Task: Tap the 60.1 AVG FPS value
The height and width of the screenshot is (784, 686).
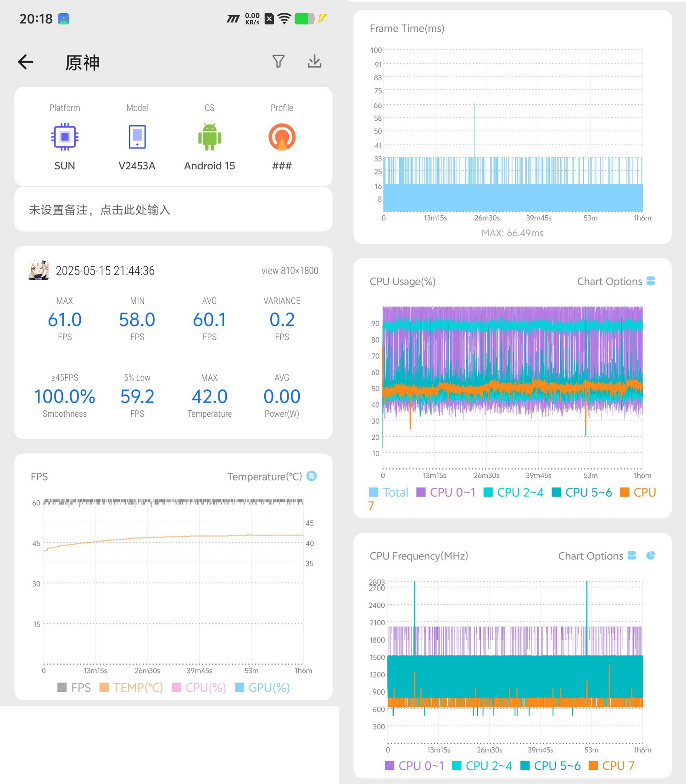Action: pos(210,319)
